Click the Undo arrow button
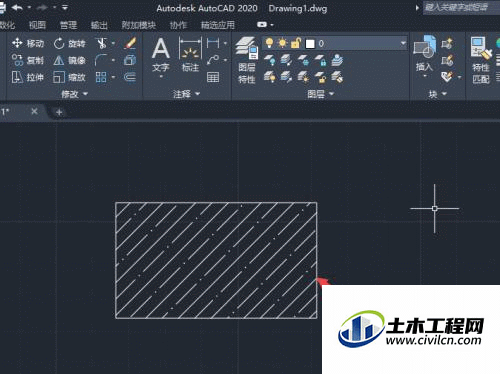 [17, 7]
